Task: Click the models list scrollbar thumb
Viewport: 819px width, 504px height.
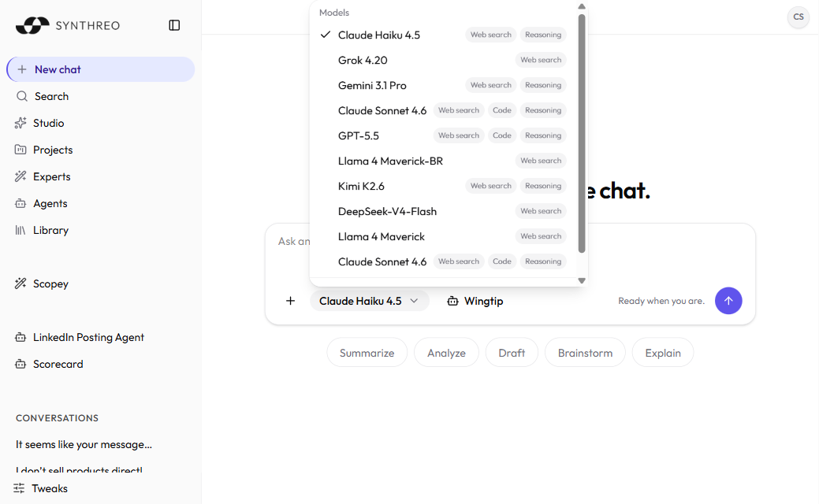Action: (582, 134)
